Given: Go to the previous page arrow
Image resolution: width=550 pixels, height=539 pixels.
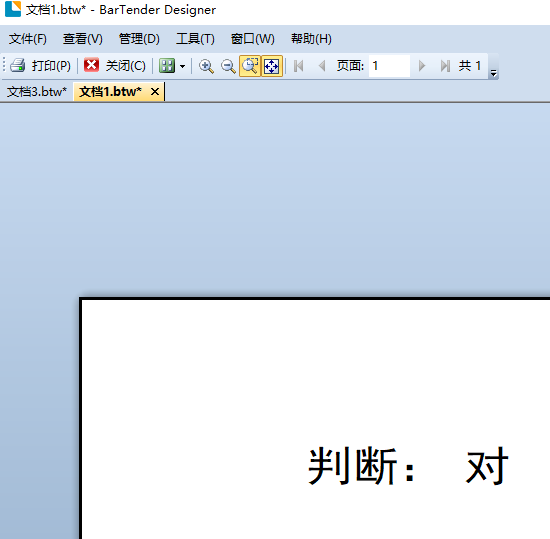Looking at the screenshot, I should 322,66.
